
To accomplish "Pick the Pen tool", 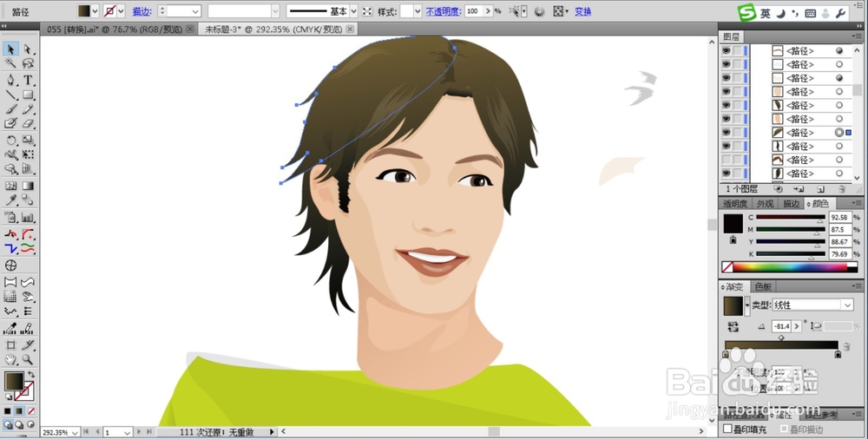I will 10,80.
